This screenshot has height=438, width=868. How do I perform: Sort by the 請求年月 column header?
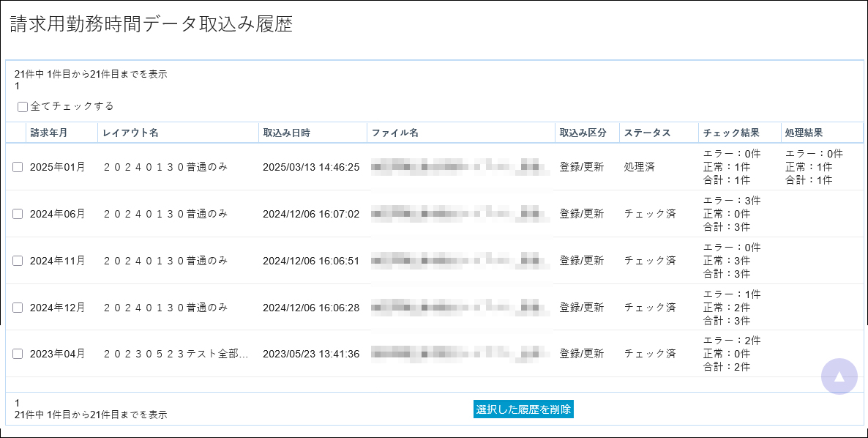click(x=49, y=133)
